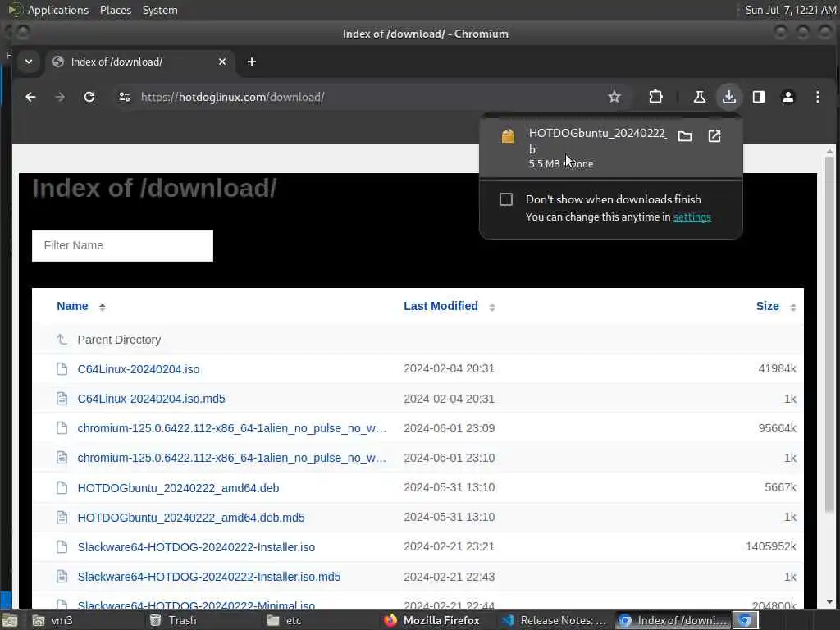Sort listing by Name

(72, 306)
